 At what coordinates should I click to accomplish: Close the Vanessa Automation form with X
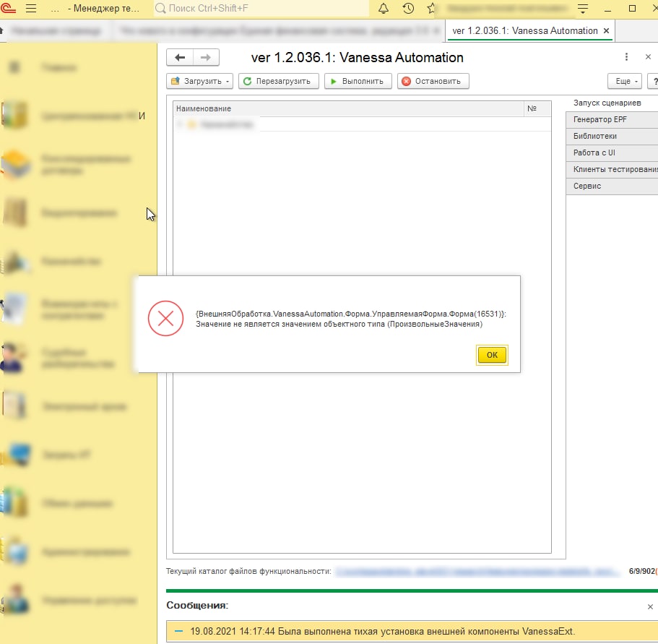point(648,56)
